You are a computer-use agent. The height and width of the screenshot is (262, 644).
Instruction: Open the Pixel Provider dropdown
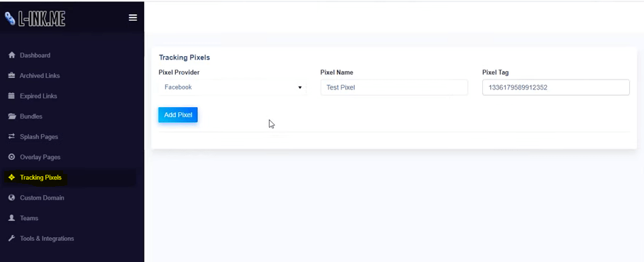[232, 87]
